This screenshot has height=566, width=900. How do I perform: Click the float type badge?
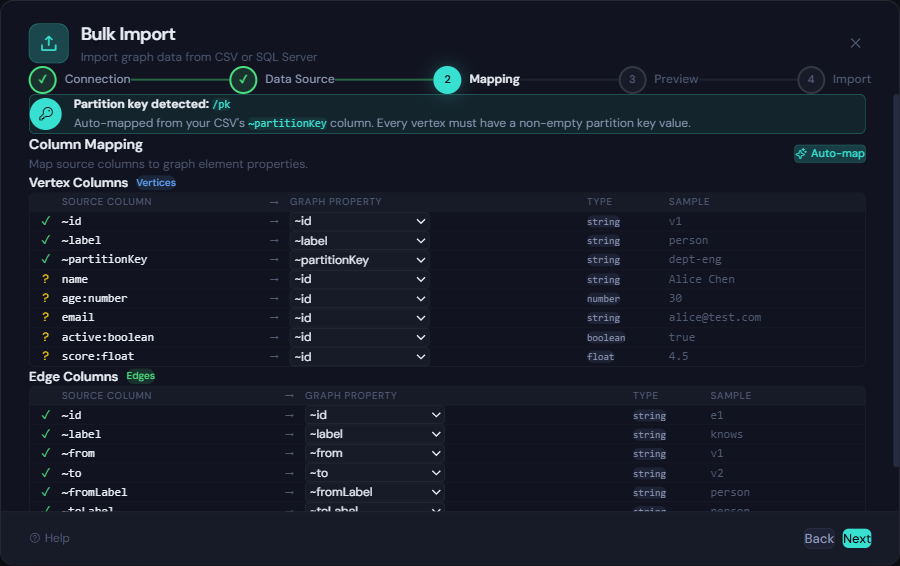coord(600,356)
